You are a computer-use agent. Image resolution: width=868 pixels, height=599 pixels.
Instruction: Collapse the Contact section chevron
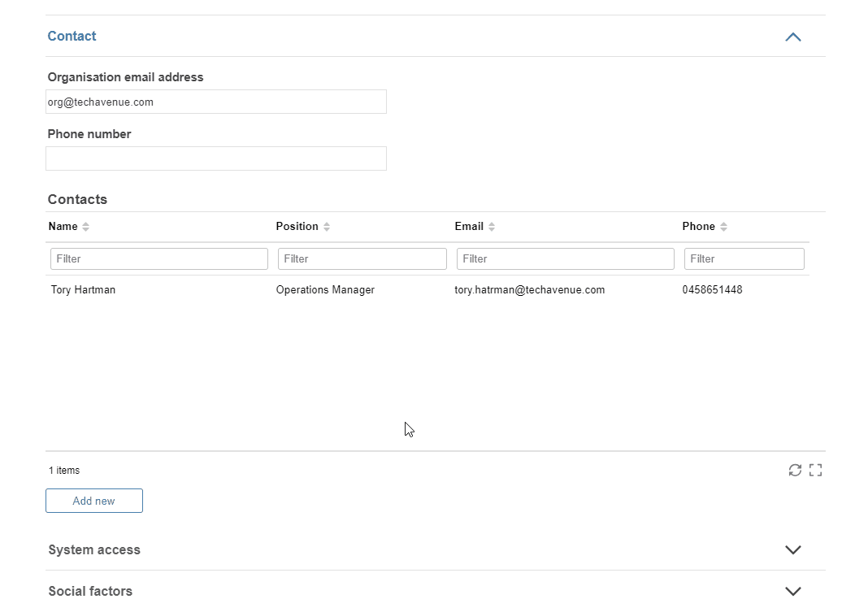793,37
